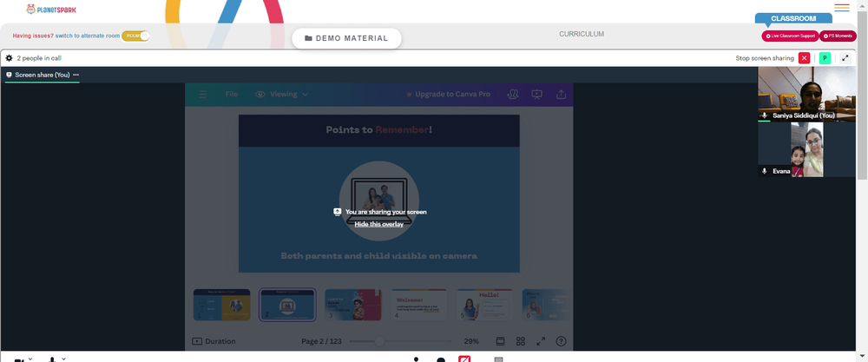
Task: Stop screen sharing with red X
Action: 804,58
